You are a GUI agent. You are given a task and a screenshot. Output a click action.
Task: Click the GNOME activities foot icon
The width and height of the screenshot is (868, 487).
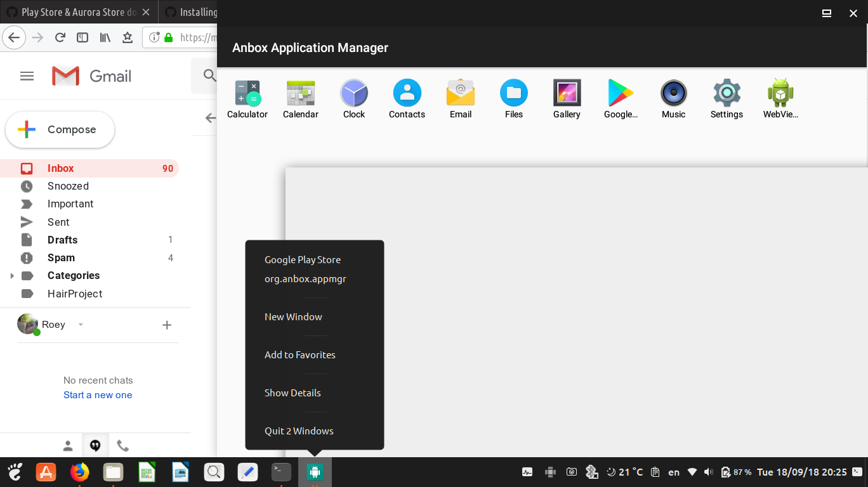(x=15, y=472)
